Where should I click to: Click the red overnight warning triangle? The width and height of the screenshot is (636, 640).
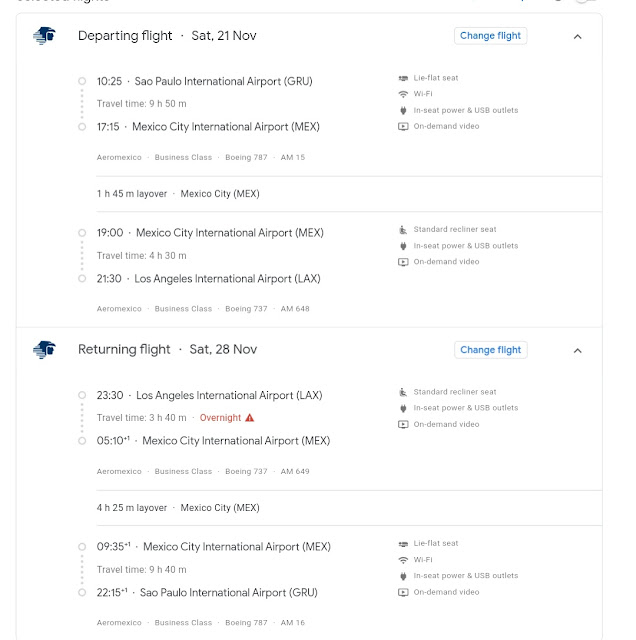[x=250, y=418]
